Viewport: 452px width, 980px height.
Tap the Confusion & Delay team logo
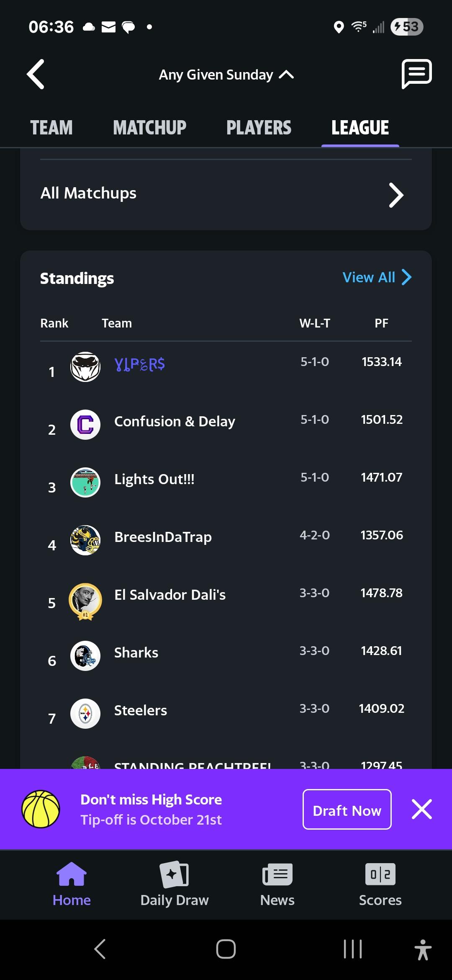[85, 425]
